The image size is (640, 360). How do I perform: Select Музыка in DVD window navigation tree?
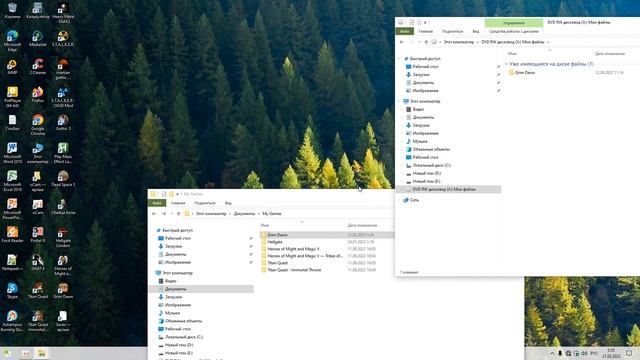420,141
